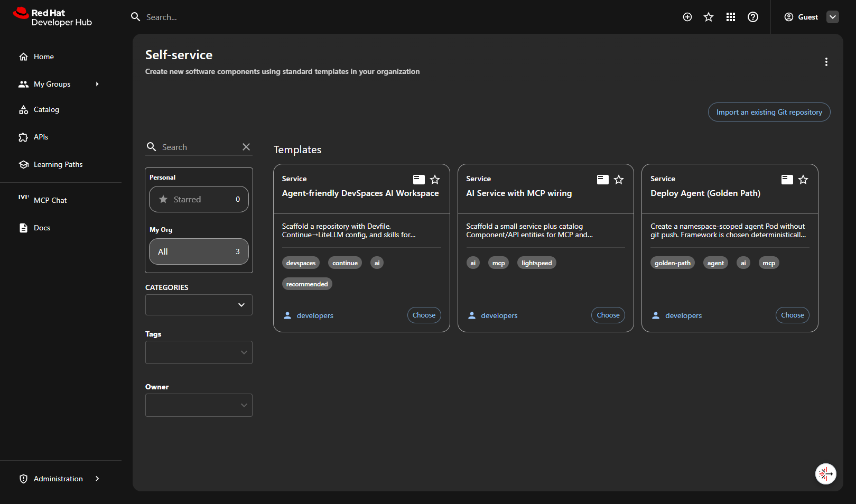Screen dimensions: 856x504
Task: Open developers owner link on Deploy Agent card
Action: (684, 315)
